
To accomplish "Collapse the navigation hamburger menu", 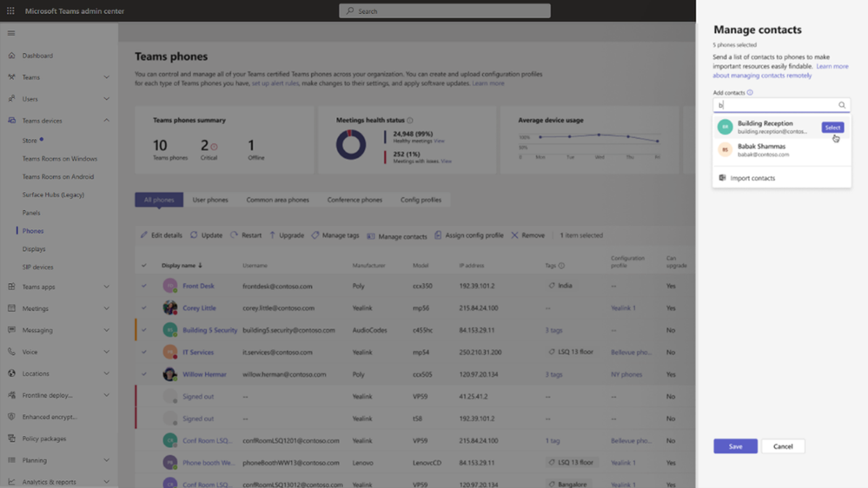I will (x=11, y=33).
